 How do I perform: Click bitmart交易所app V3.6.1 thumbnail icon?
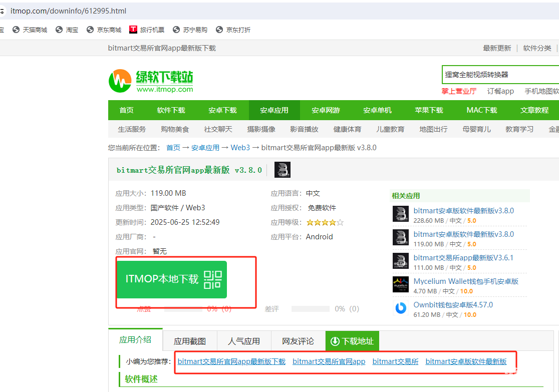coord(400,261)
